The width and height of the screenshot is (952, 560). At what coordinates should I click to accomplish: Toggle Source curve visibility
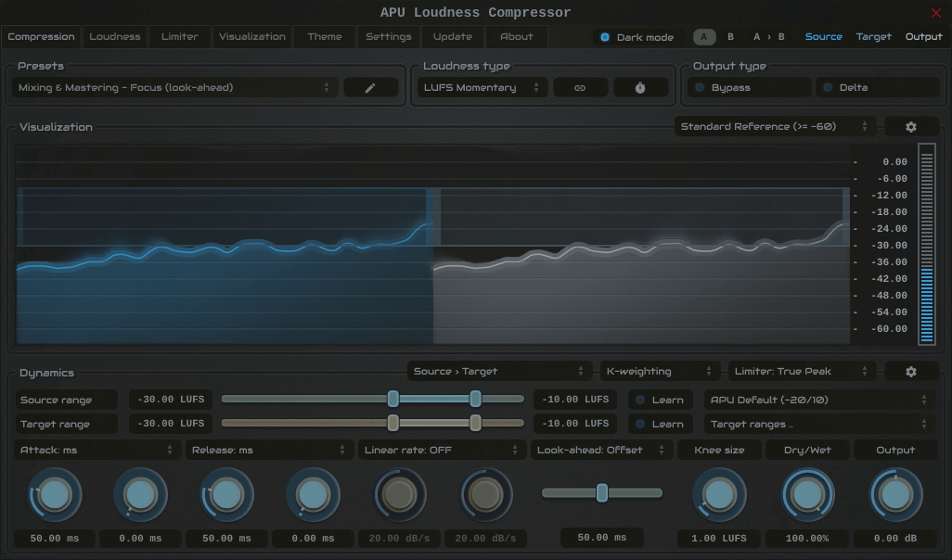tap(823, 37)
